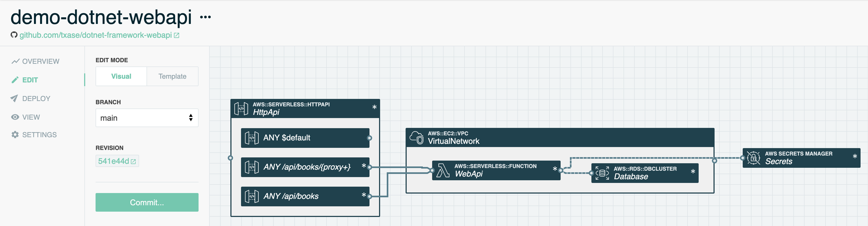Click the ANY $default output connector
868x226 pixels.
(x=370, y=138)
